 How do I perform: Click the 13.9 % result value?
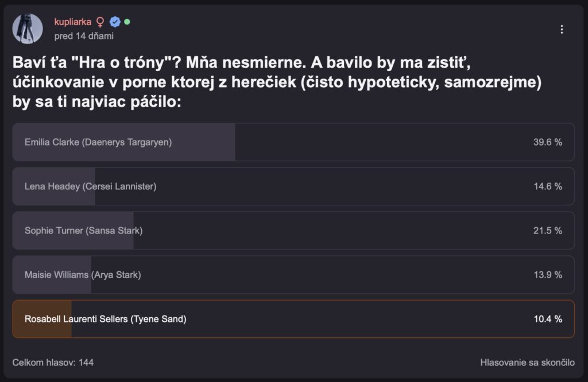pyautogui.click(x=547, y=275)
